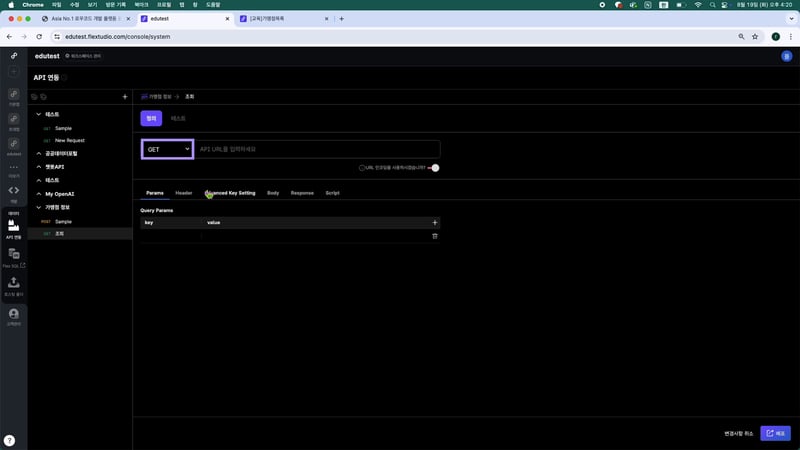
Task: Delete the query param row with trash icon
Action: click(x=434, y=236)
